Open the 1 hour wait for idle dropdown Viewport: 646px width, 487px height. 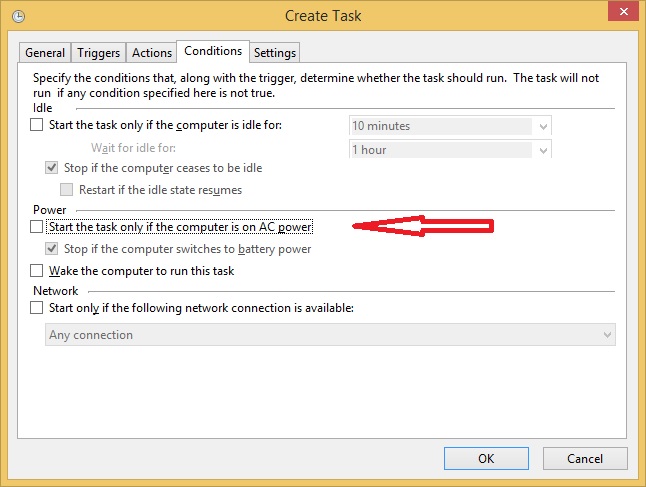543,150
